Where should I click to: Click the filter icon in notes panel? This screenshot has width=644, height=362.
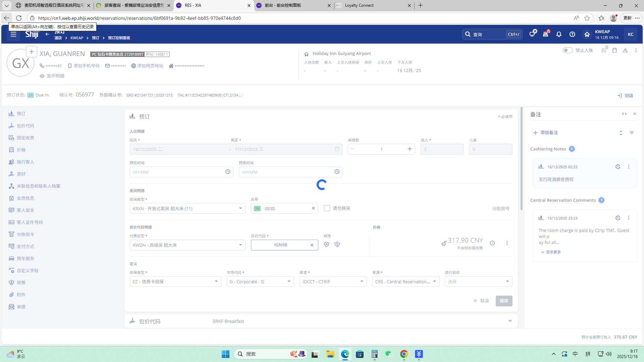(x=632, y=133)
